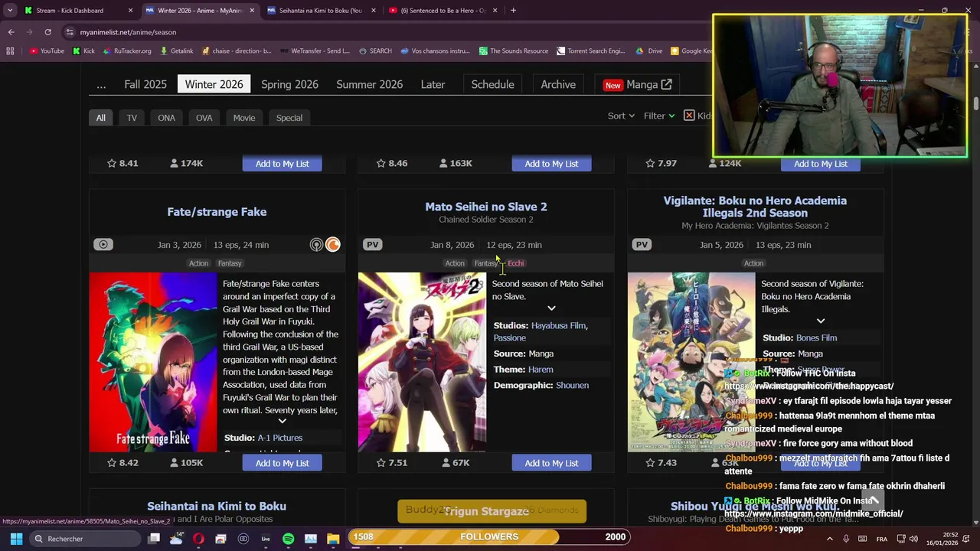Open the Shounen demographic link
The height and width of the screenshot is (551, 980).
click(x=572, y=386)
